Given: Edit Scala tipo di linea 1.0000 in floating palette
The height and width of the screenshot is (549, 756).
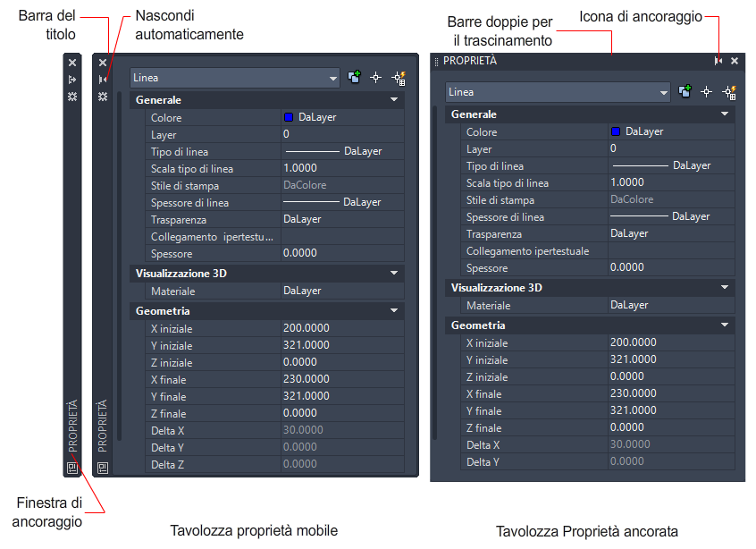Looking at the screenshot, I should click(x=342, y=168).
